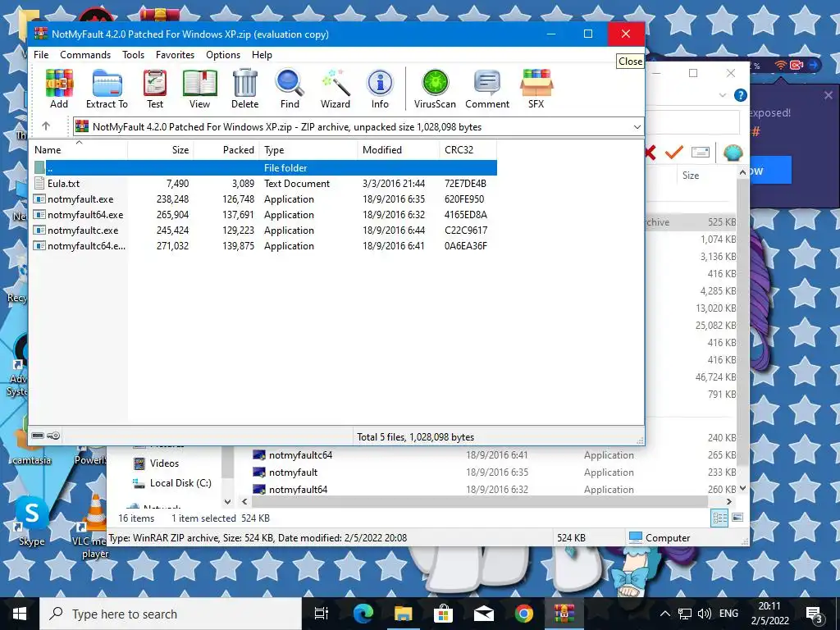Open the Comment tool
This screenshot has width=840, height=630.
point(487,89)
